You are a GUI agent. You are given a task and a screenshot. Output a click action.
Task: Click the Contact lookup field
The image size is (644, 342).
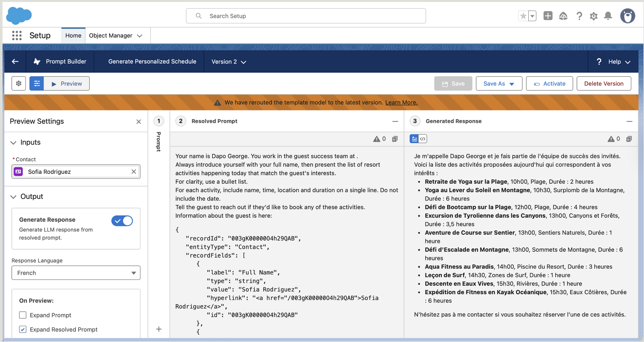[76, 172]
